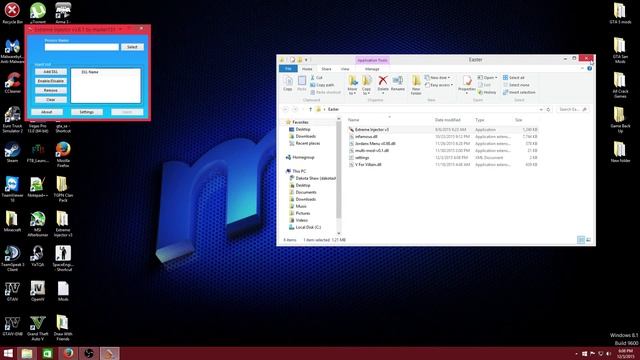Viewport: 640px width, 360px height.
Task: Collapse the Explorer ribbon chevron
Action: click(x=582, y=69)
